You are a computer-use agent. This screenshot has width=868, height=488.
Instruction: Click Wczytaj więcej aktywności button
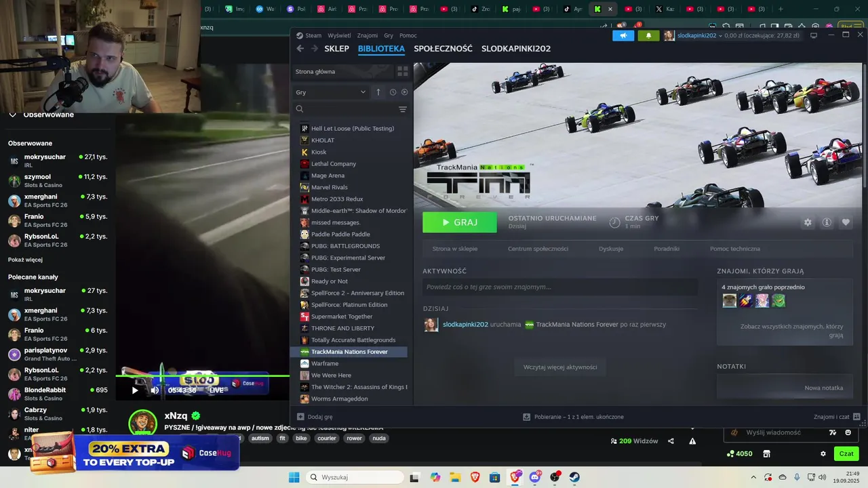point(560,367)
